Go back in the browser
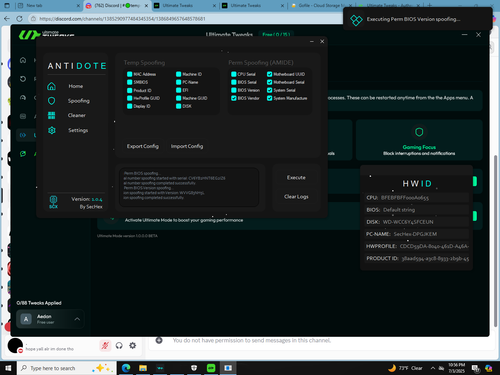The width and height of the screenshot is (500, 375). tap(7, 19)
